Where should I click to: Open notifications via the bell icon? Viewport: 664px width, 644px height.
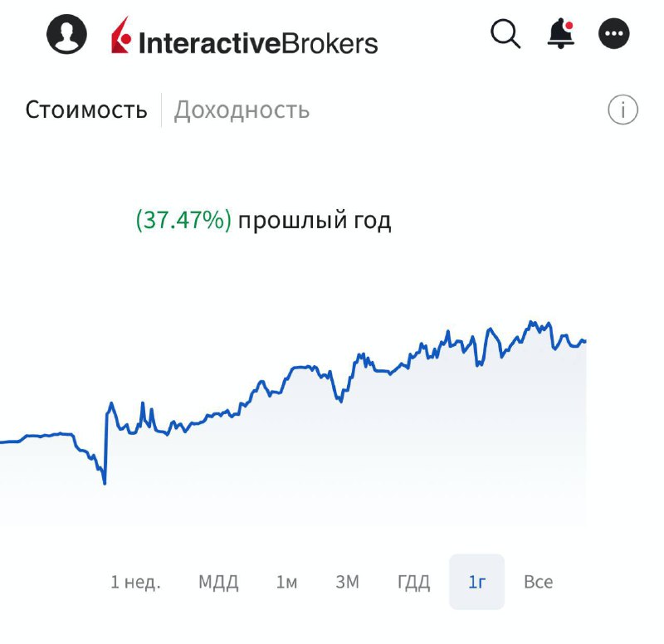point(561,33)
